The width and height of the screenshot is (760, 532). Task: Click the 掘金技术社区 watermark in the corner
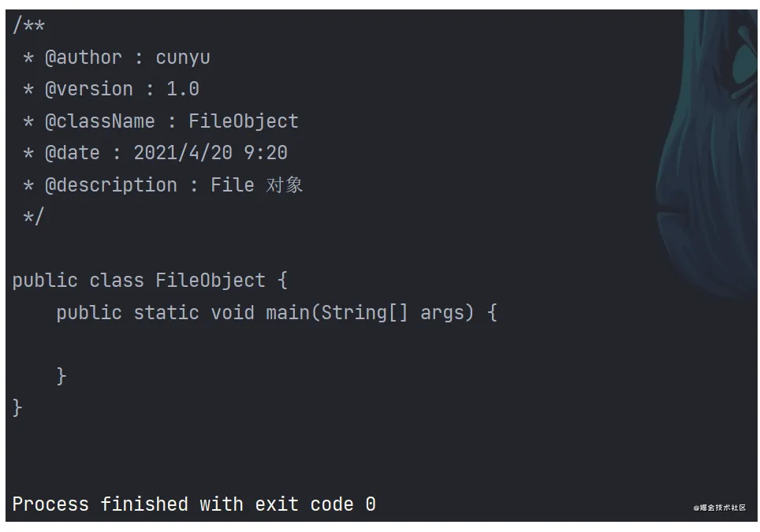click(719, 508)
